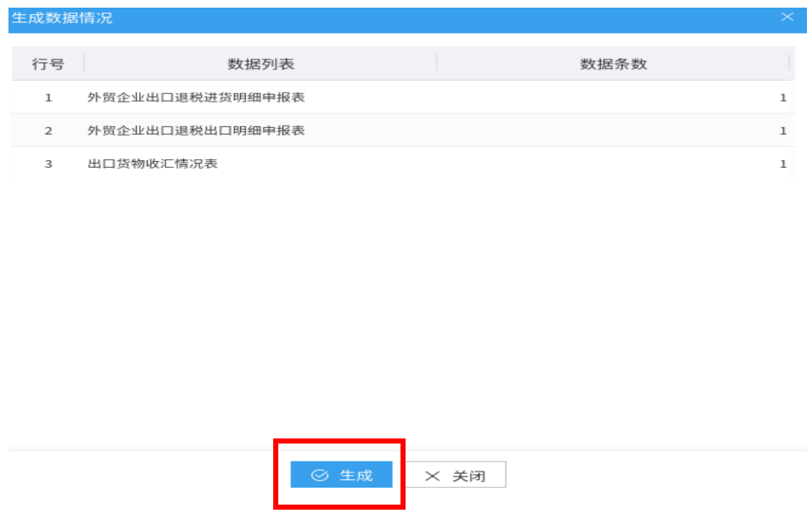The width and height of the screenshot is (812, 519).
Task: Select row 外贸企业出口退税进货明细申报表
Action: click(403, 98)
